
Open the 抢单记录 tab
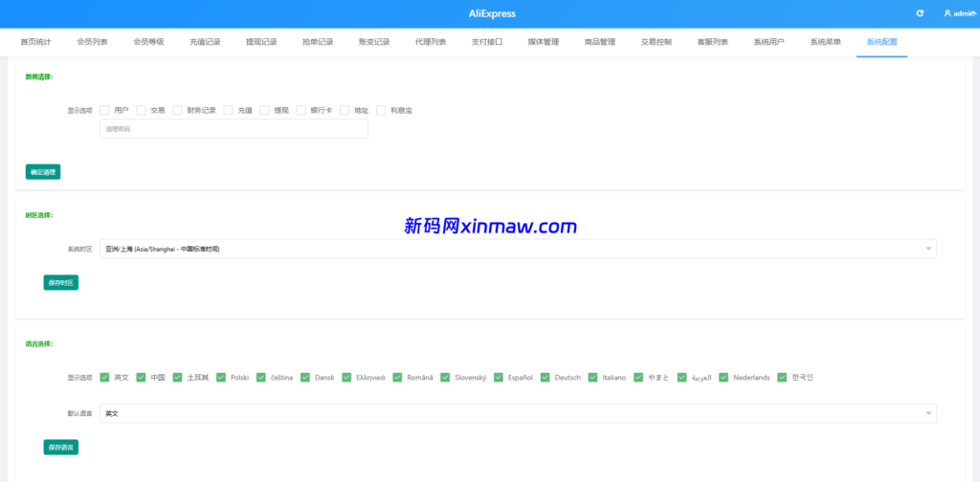[x=318, y=42]
